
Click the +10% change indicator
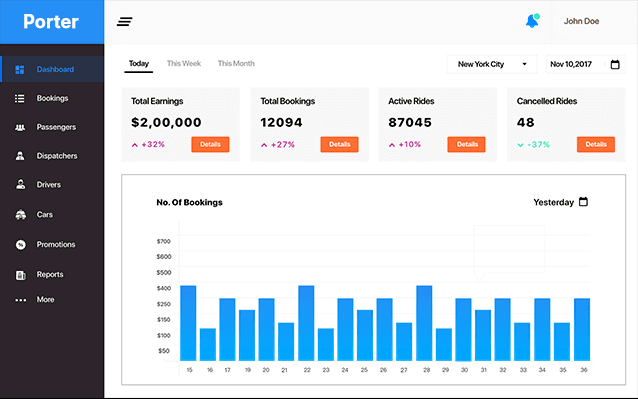[405, 145]
